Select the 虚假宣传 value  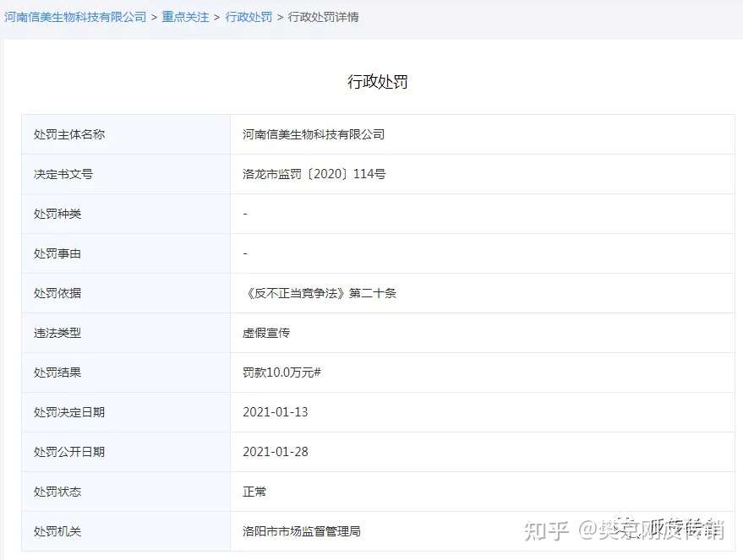coord(265,334)
